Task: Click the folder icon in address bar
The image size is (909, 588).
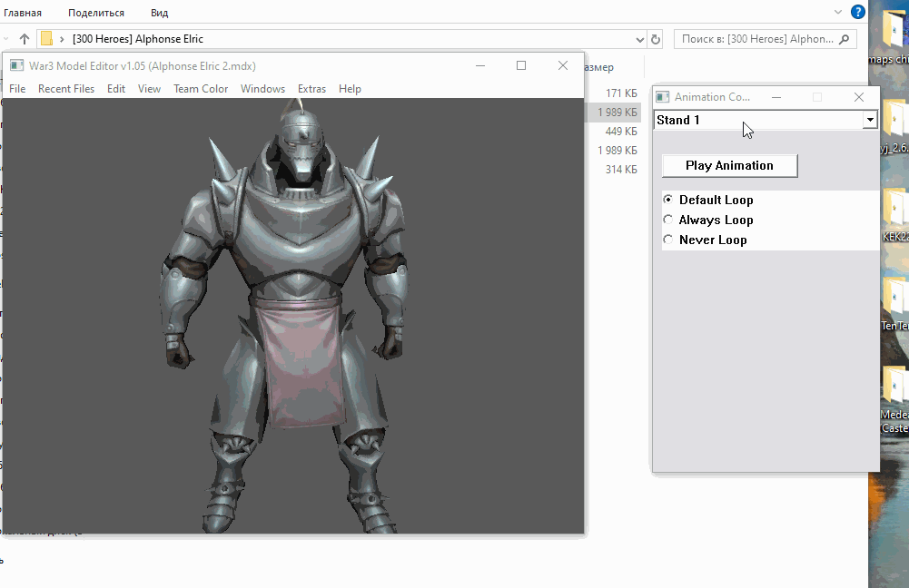Action: tap(46, 39)
